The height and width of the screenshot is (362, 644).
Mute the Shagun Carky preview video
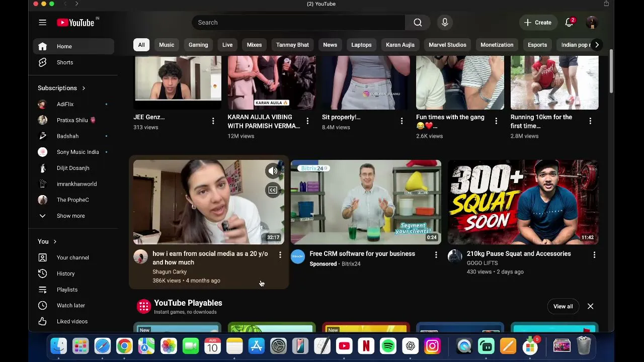273,171
